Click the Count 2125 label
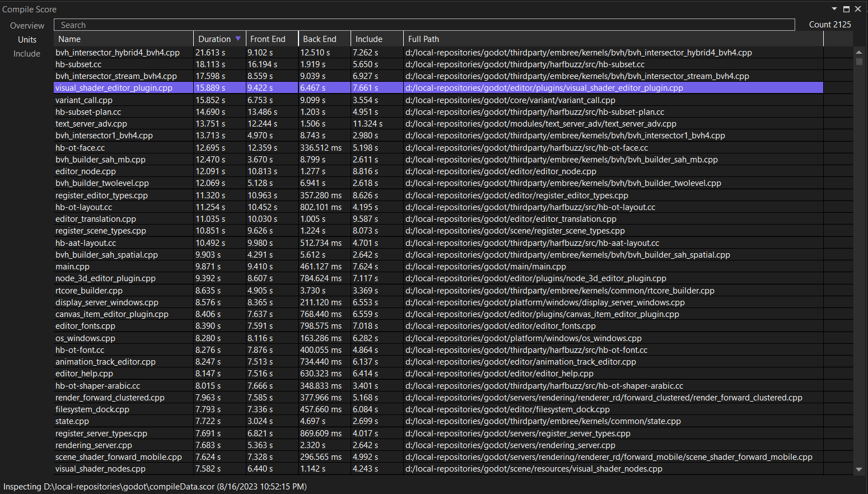The image size is (868, 494). tap(830, 25)
